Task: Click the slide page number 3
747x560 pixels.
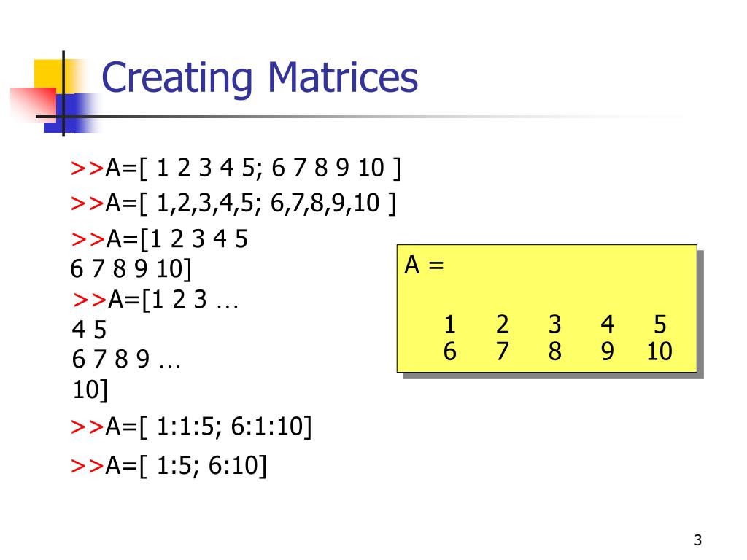Action: tap(698, 540)
